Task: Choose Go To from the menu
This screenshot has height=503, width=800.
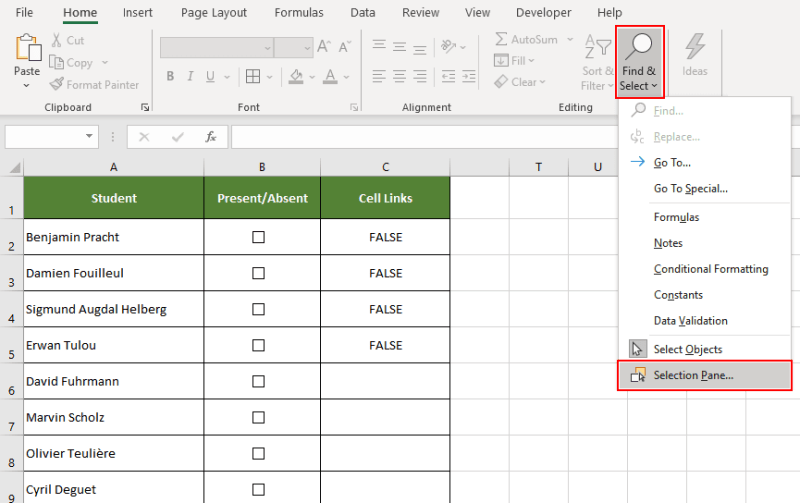Action: pyautogui.click(x=705, y=162)
